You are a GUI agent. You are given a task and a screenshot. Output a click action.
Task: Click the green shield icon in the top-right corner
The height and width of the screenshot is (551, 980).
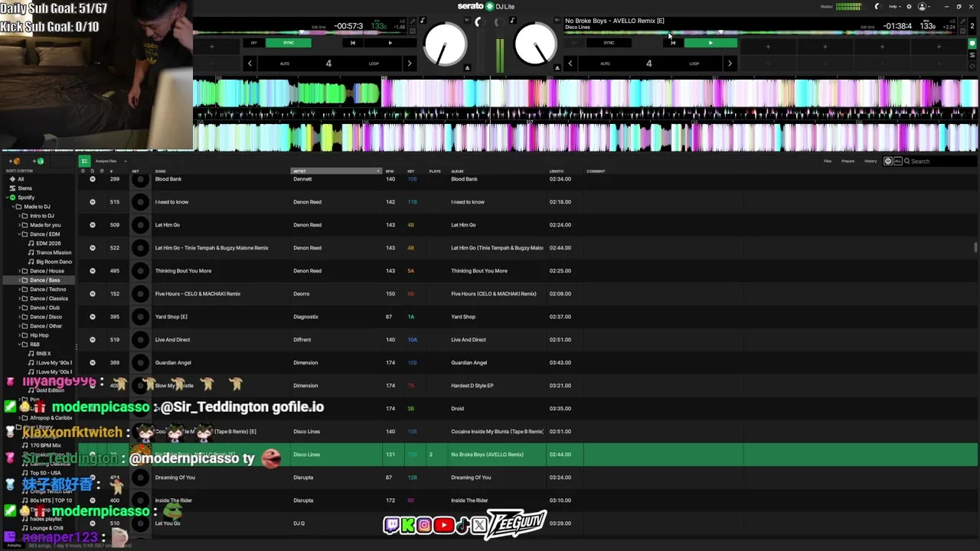[x=972, y=44]
